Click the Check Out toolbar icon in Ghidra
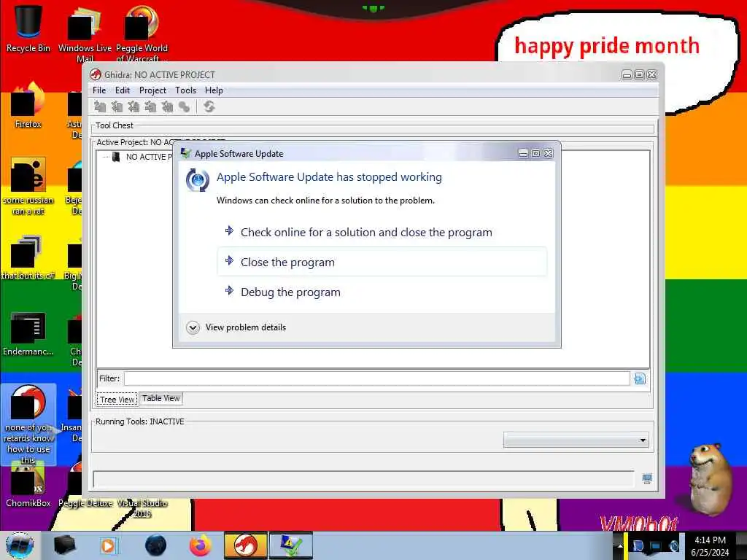This screenshot has height=560, width=747. [x=117, y=106]
